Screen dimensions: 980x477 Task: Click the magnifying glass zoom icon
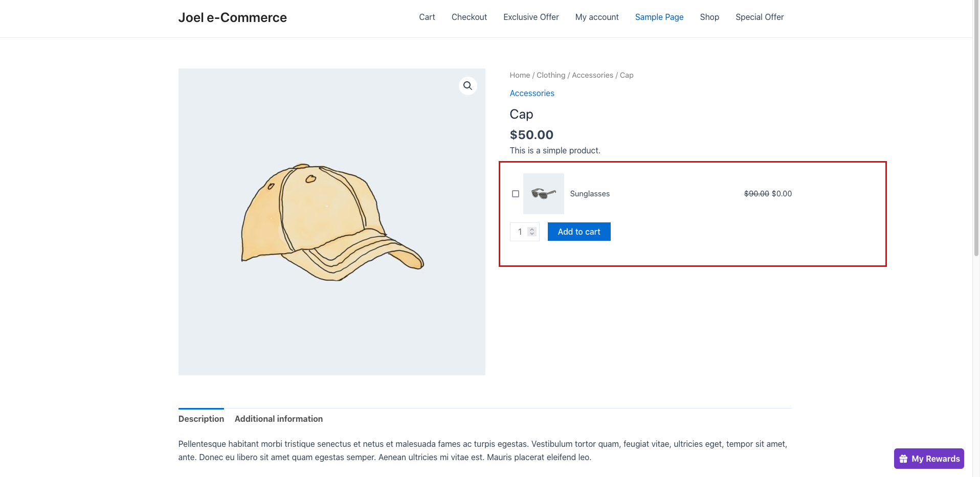pyautogui.click(x=467, y=86)
